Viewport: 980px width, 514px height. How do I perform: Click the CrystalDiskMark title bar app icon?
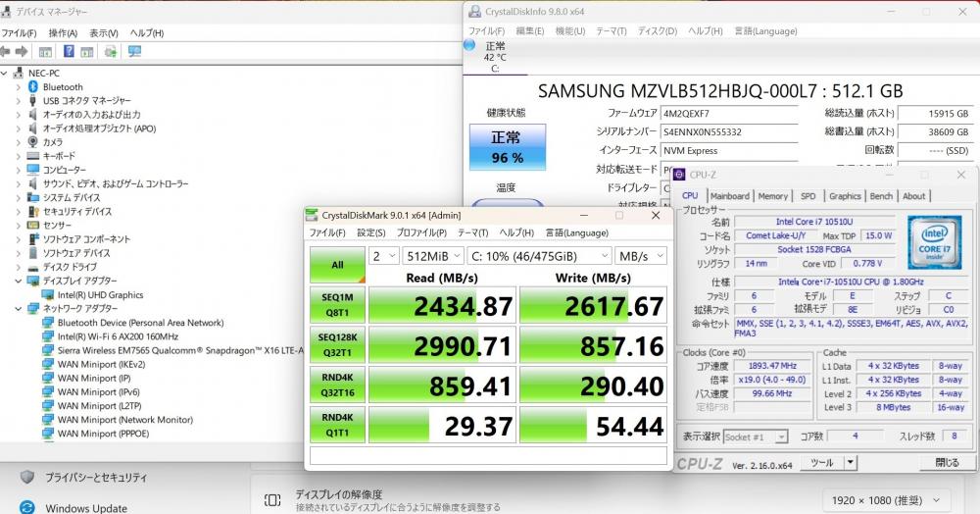[312, 215]
